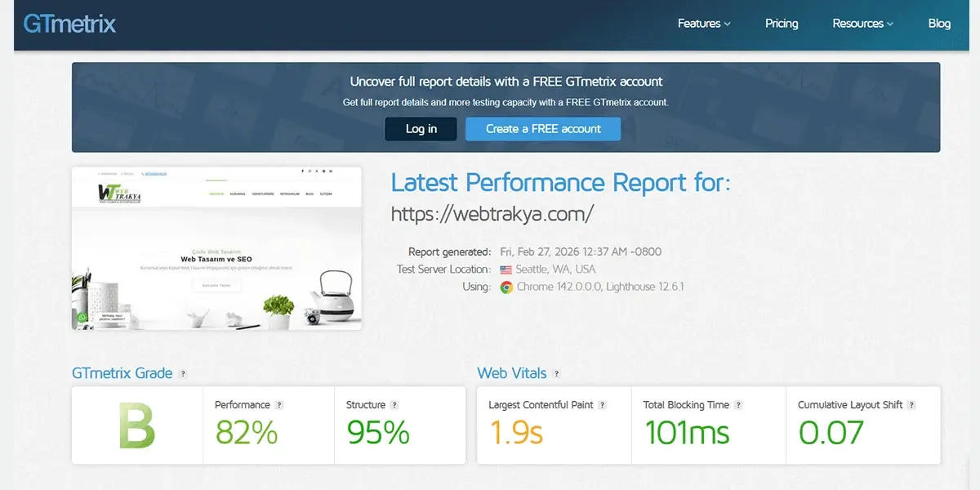This screenshot has height=490, width=980.
Task: Open Total Blocking Time help icon
Action: pyautogui.click(x=738, y=405)
